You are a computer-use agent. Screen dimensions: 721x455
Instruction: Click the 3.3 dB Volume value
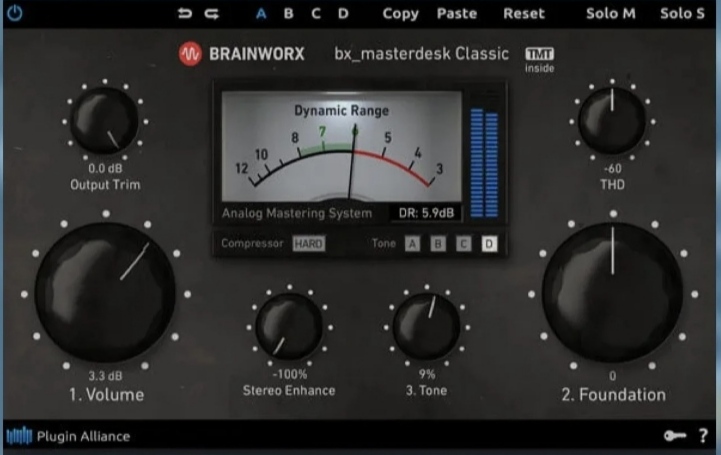[105, 375]
